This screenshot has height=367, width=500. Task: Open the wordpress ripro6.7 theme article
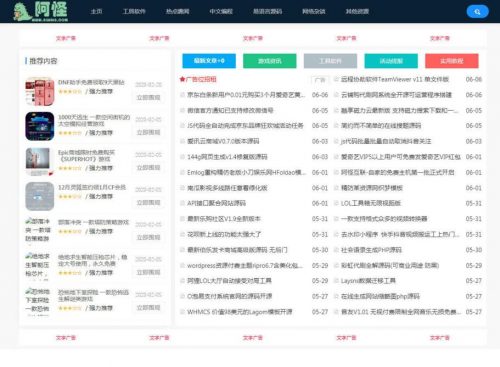click(x=245, y=266)
